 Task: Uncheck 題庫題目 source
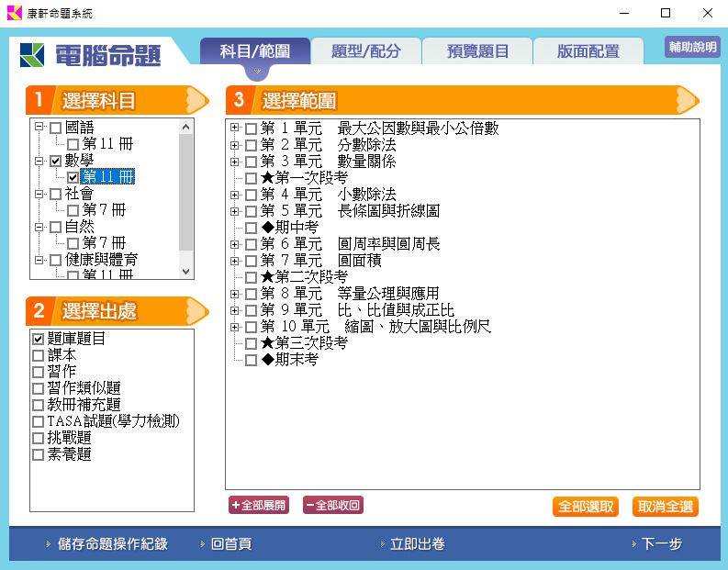click(x=38, y=339)
